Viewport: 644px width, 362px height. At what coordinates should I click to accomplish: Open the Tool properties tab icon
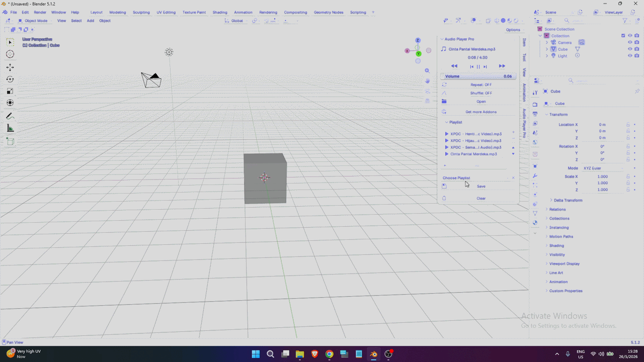(535, 92)
